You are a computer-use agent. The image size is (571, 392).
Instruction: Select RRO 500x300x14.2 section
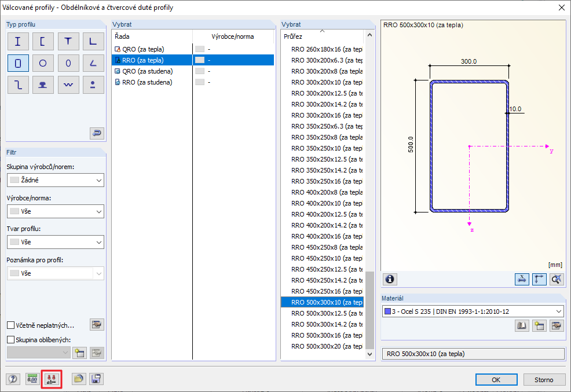pyautogui.click(x=323, y=324)
